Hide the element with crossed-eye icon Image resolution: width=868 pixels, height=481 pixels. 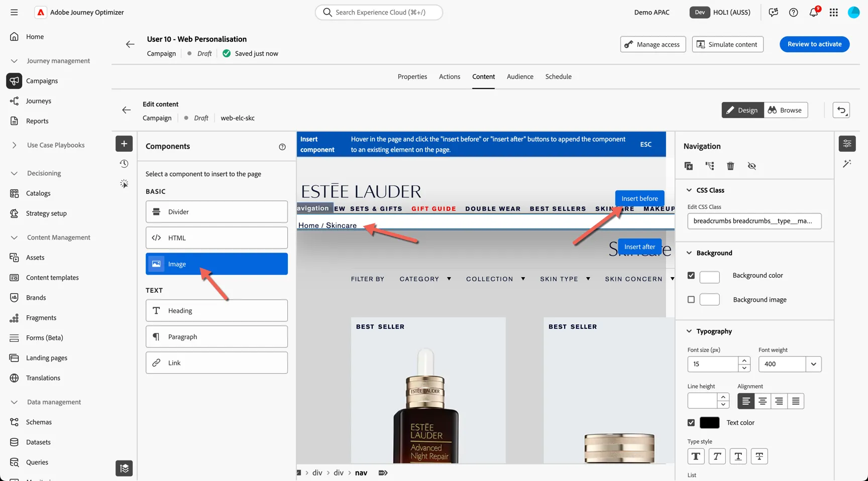tap(751, 166)
